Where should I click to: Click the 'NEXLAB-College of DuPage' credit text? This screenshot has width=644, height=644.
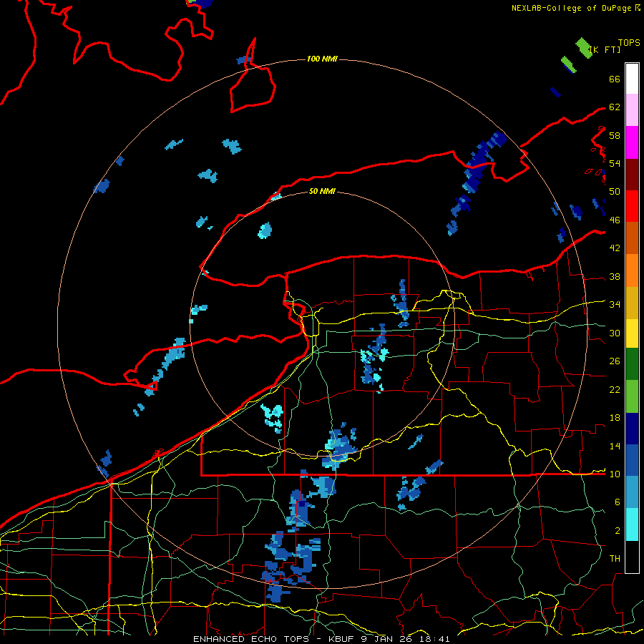tap(571, 8)
